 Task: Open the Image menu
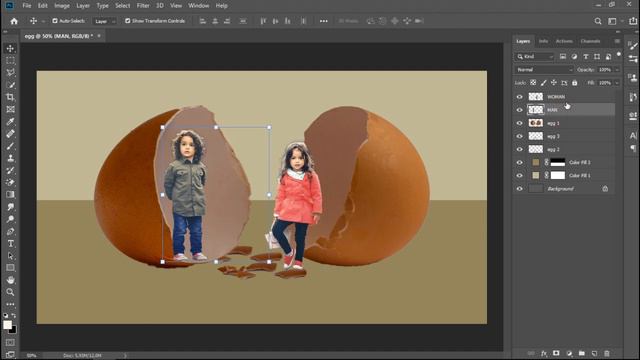click(62, 6)
